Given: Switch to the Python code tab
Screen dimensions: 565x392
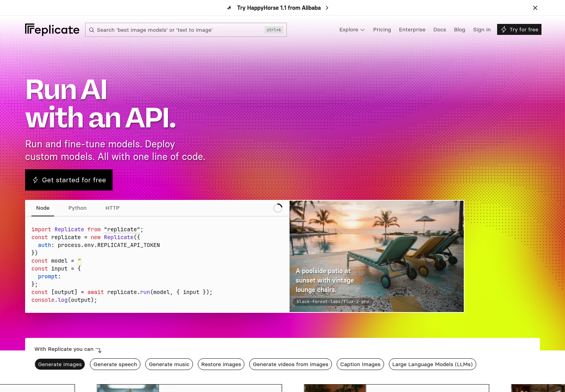Looking at the screenshot, I should coord(77,208).
